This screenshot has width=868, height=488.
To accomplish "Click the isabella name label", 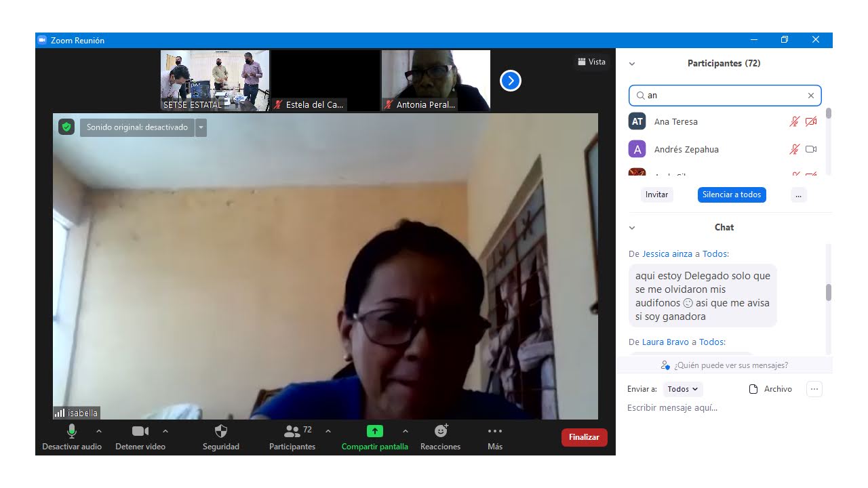I will pyautogui.click(x=83, y=413).
